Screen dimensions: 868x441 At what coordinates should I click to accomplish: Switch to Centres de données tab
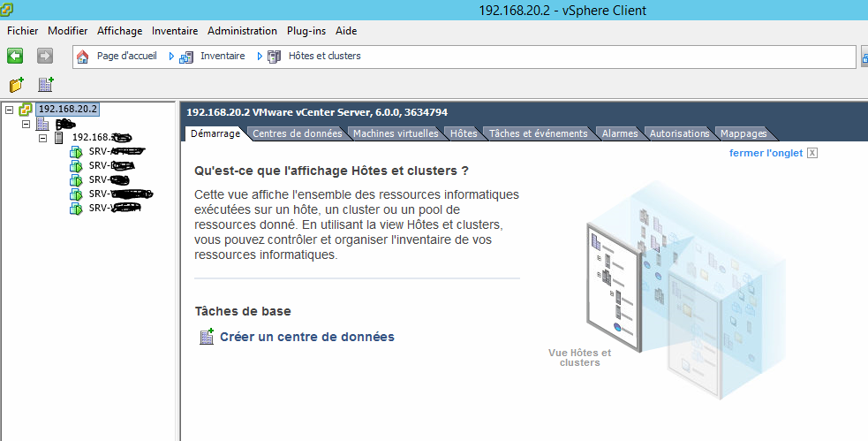[298, 133]
